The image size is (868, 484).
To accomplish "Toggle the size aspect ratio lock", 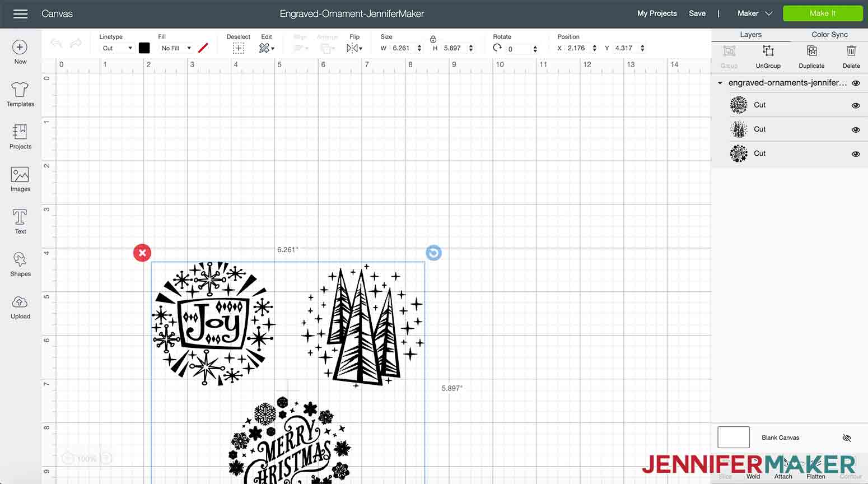I will [433, 39].
